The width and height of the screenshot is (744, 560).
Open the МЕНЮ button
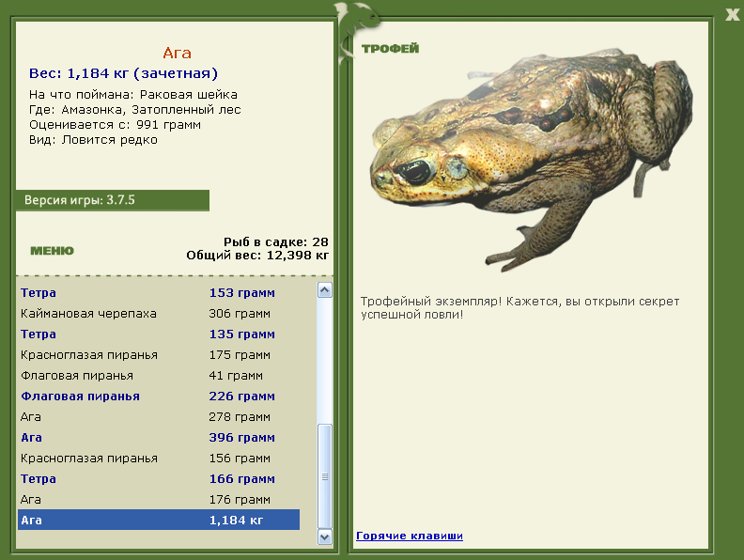tap(53, 251)
